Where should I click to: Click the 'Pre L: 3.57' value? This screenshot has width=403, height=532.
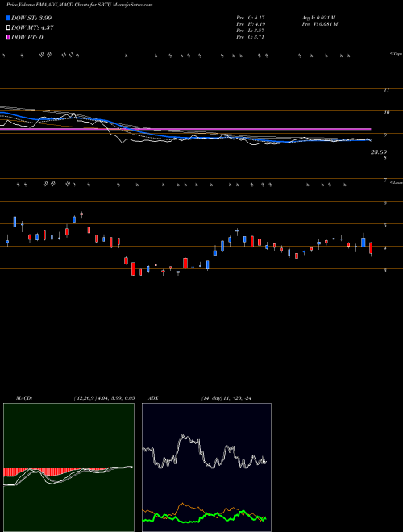coord(251,31)
